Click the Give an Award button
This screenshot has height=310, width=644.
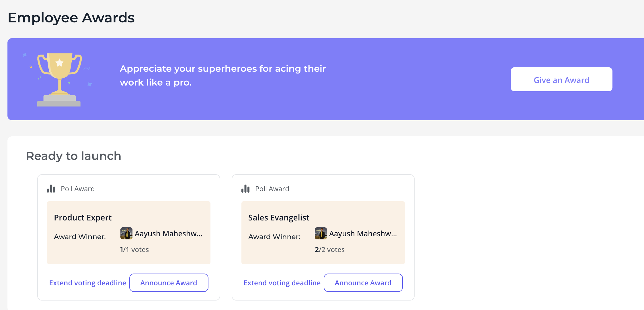(x=561, y=79)
